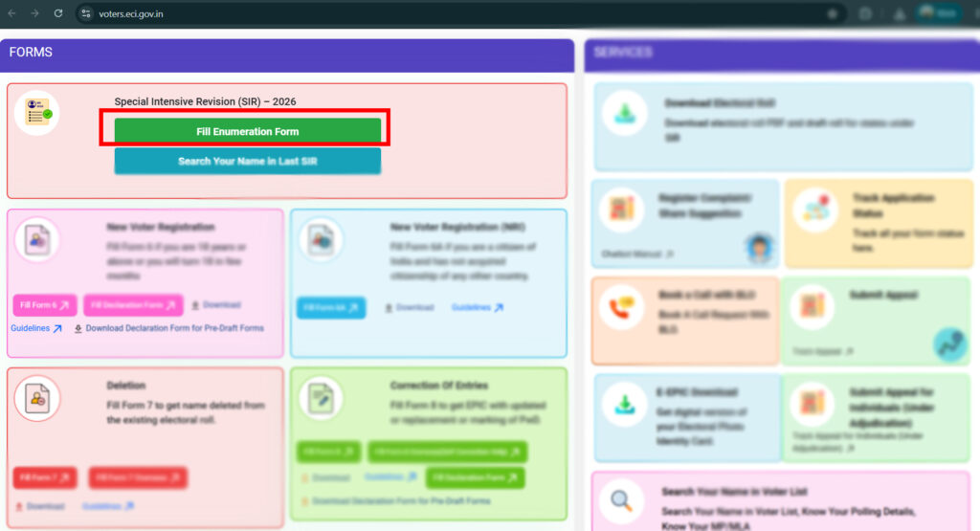Open site information icon beside the URL
The image size is (980, 531).
(86, 13)
